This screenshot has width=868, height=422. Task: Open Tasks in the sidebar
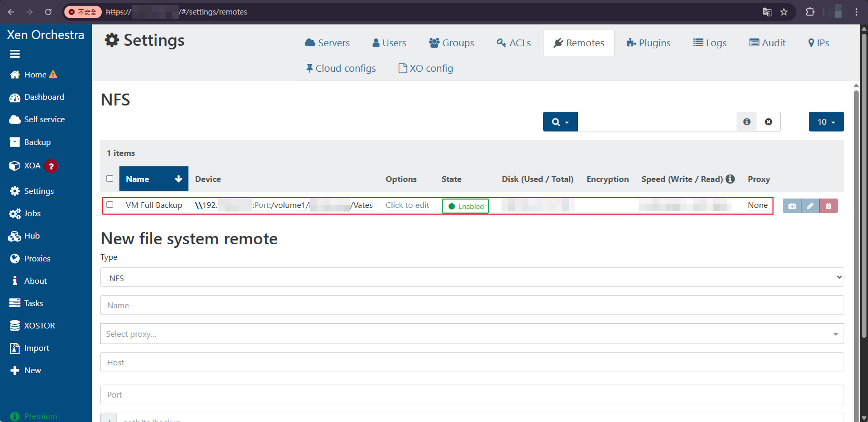point(26,304)
